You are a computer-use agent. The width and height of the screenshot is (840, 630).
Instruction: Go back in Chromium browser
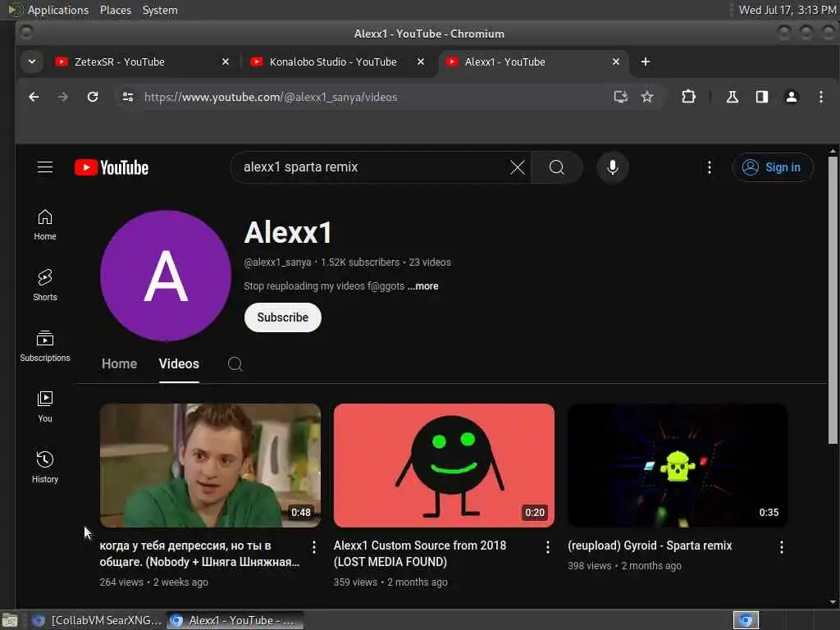coord(34,97)
